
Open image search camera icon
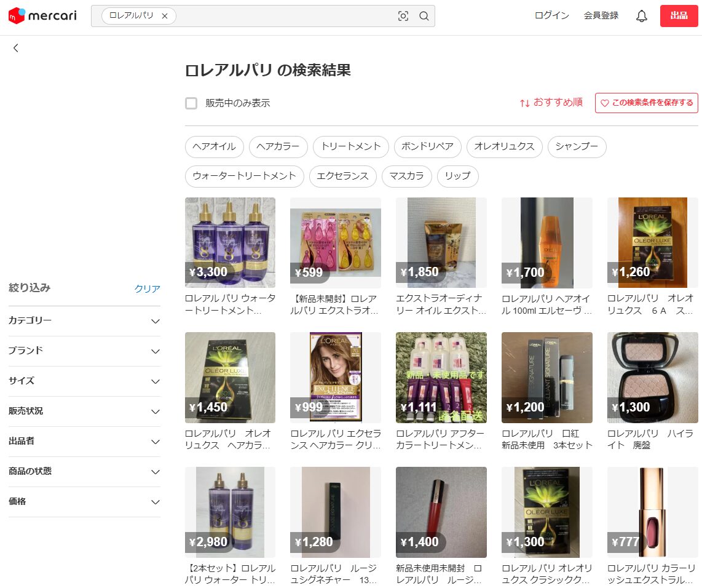(x=403, y=16)
